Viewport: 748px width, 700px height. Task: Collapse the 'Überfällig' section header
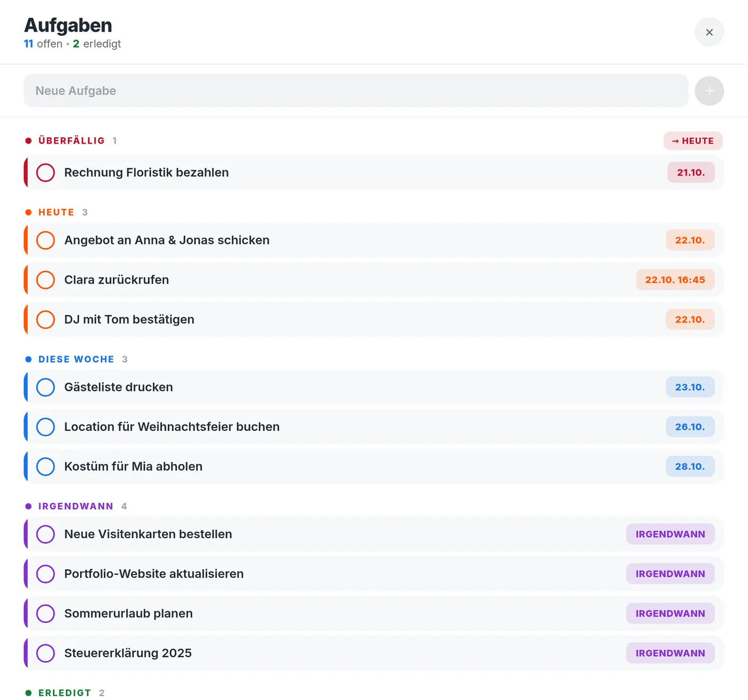[71, 141]
